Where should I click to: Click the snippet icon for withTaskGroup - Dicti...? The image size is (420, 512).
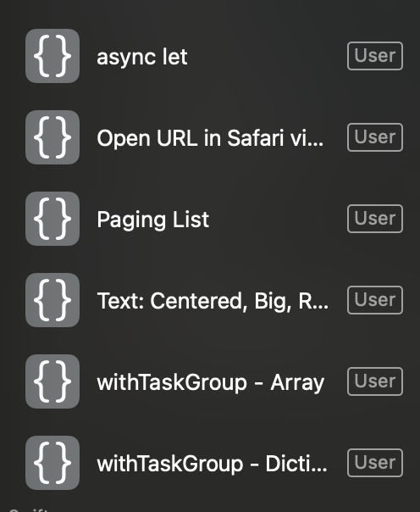pos(52,462)
